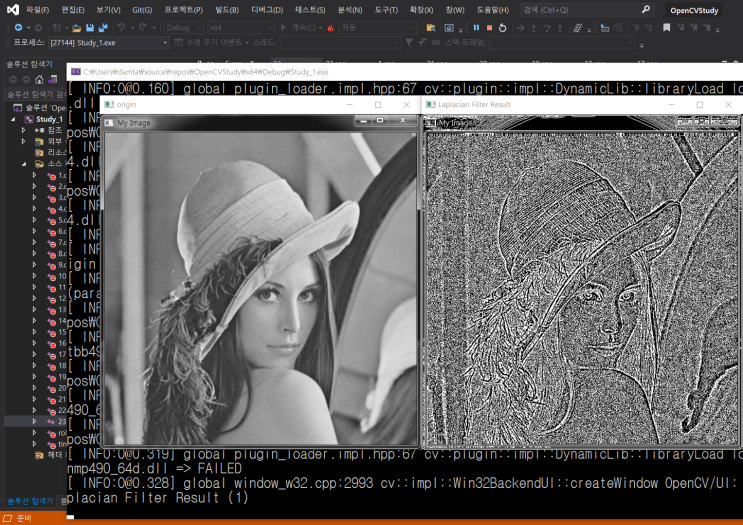The image size is (743, 525).
Task: Open the Debug configuration dropdown
Action: (184, 27)
